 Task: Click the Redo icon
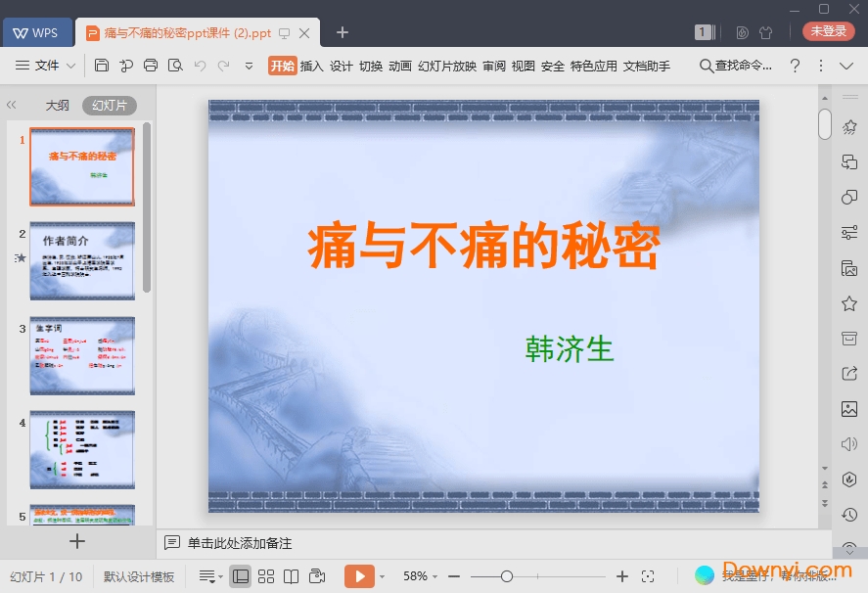click(225, 66)
